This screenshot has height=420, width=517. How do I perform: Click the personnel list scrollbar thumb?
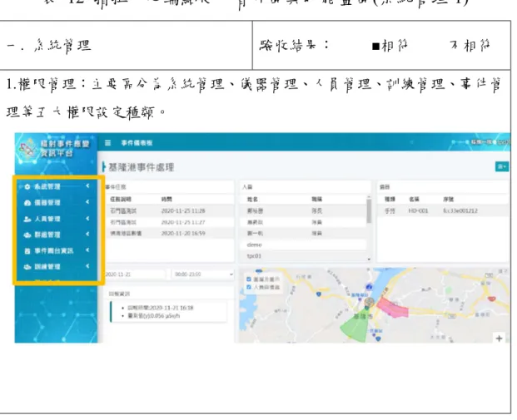coord(369,211)
